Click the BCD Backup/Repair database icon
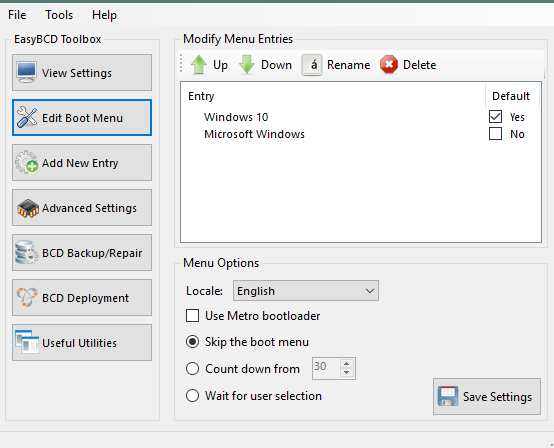 tap(26, 253)
